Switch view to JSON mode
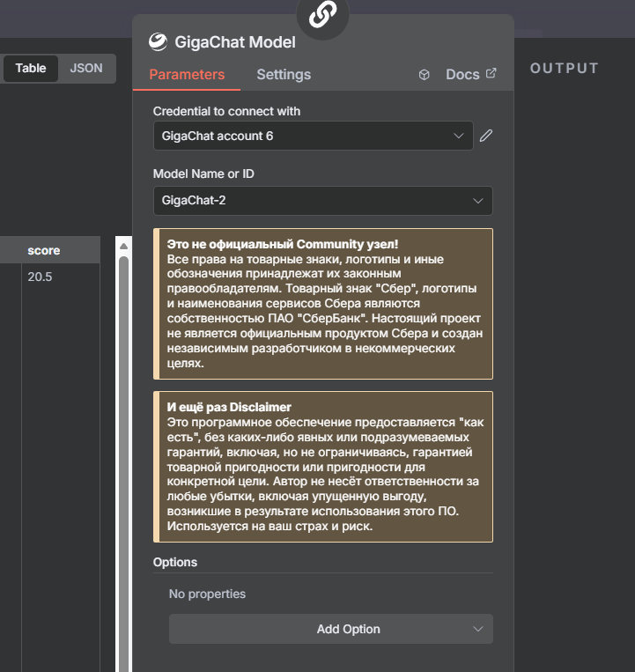Screen dimensions: 635x672 tap(86, 68)
